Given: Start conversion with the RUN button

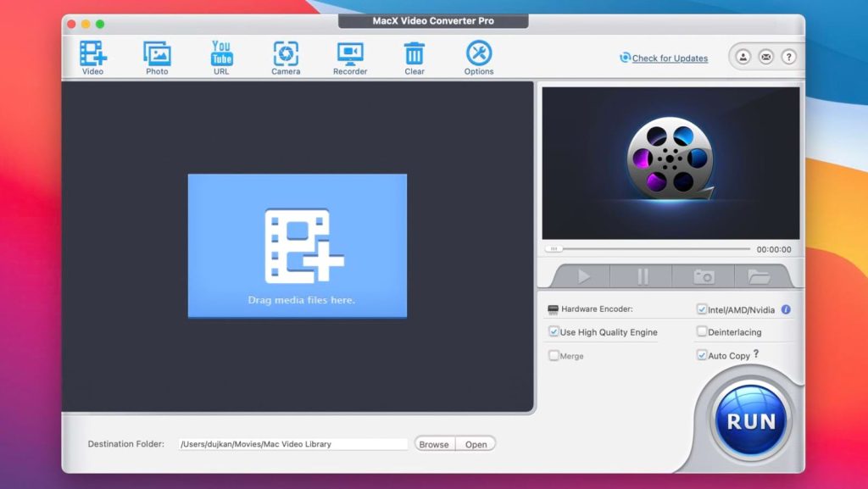Looking at the screenshot, I should coord(751,421).
